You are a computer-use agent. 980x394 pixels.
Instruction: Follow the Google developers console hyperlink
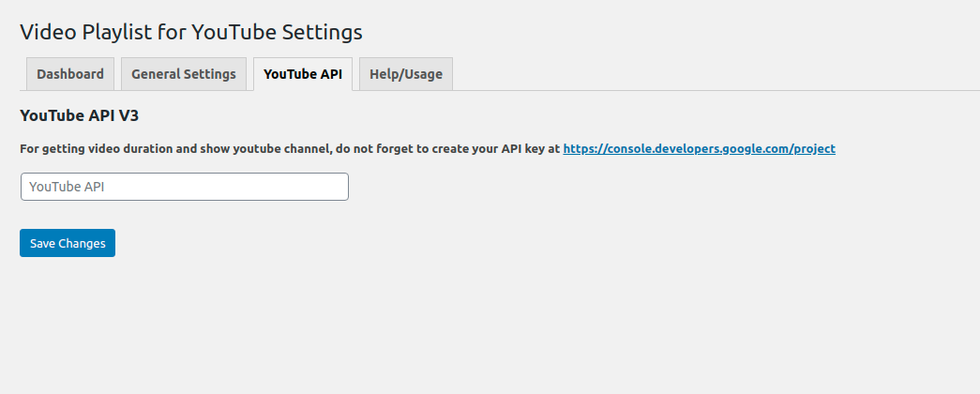[699, 148]
